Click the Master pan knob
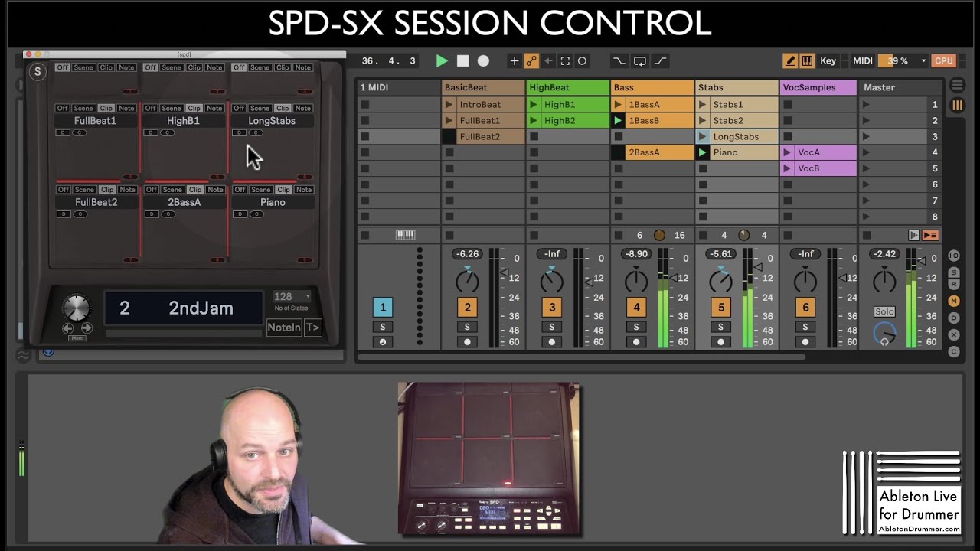 884,281
